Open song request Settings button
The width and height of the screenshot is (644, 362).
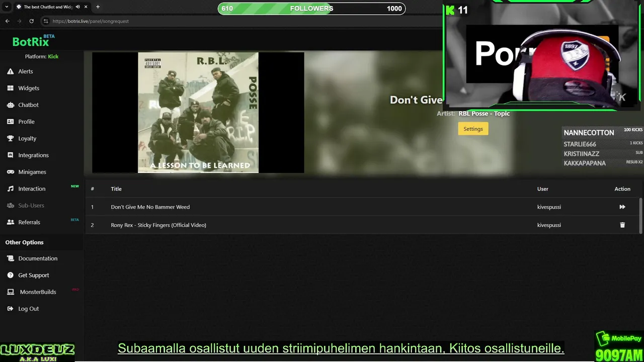click(473, 129)
